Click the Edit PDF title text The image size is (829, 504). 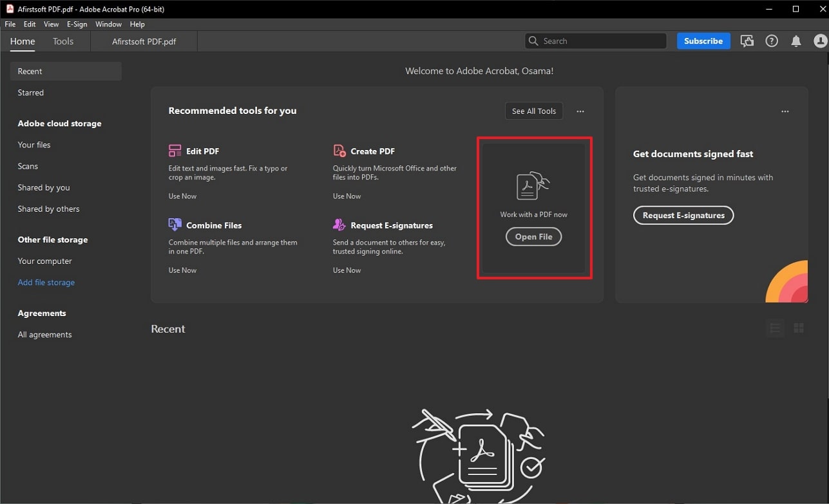tap(202, 151)
